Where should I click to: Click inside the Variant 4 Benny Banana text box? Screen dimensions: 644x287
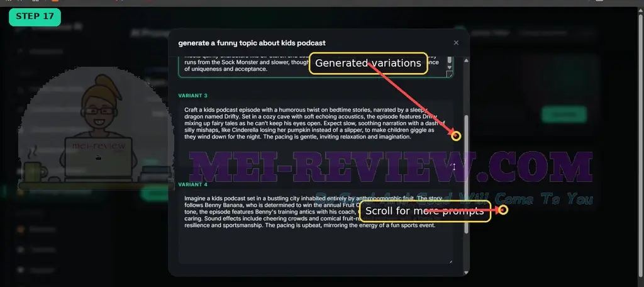[316, 227]
